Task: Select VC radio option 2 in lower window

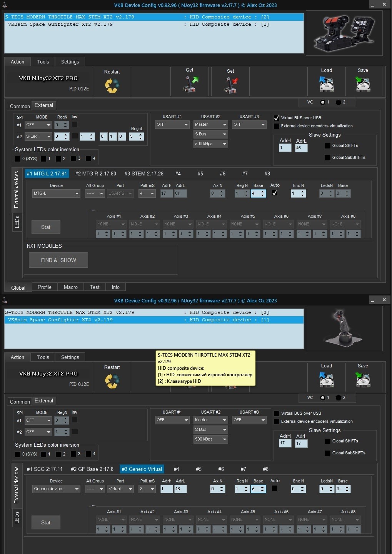Action: point(338,398)
